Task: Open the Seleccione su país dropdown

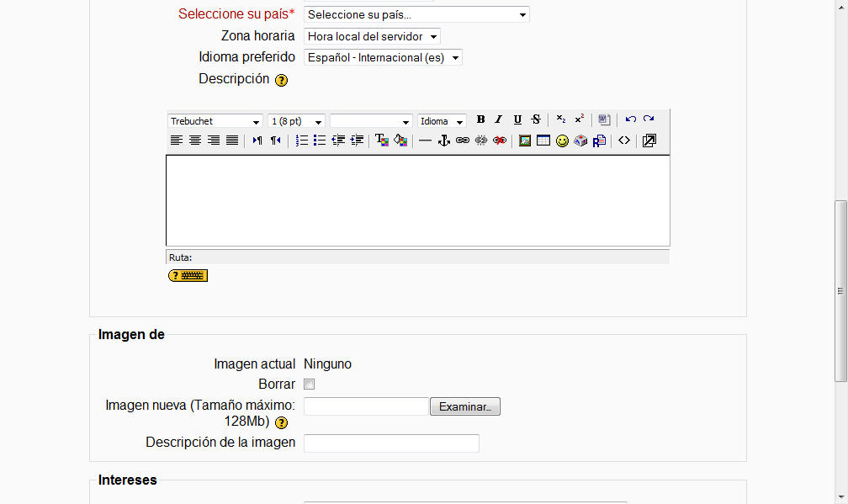Action: [x=416, y=14]
